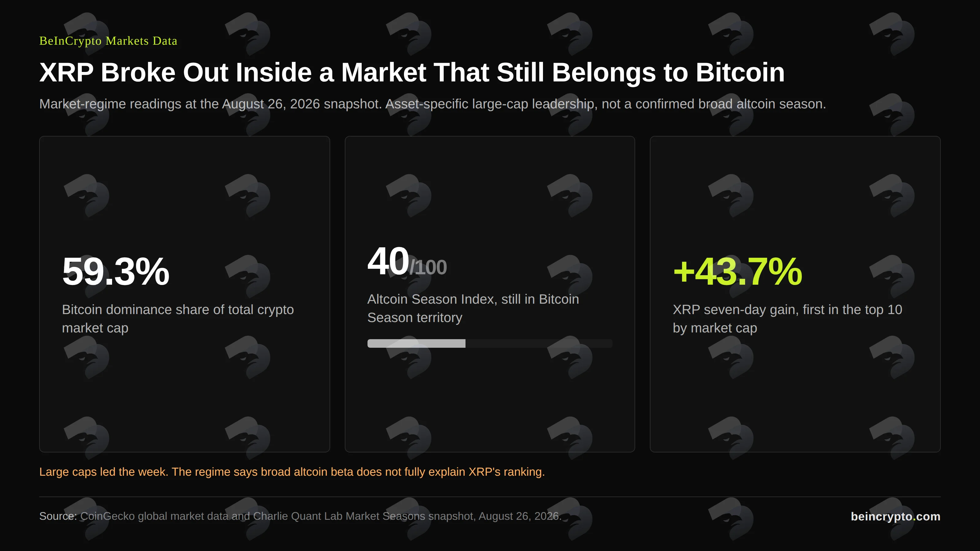Select the Bitcoin dominance share description
980x551 pixels.
178,319
